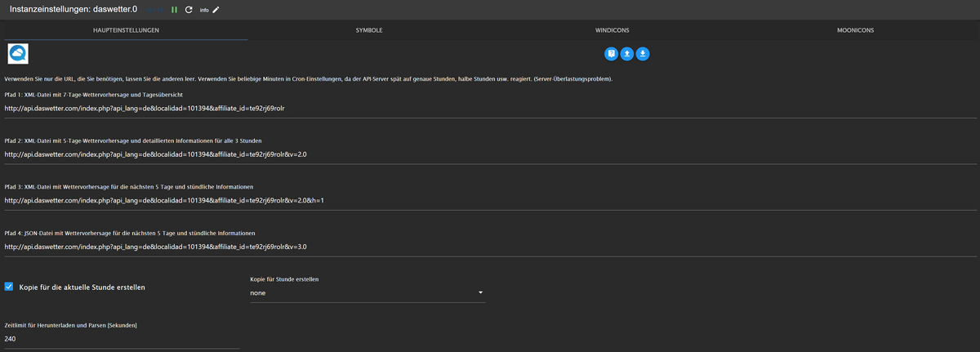Uncheck Kopie für die aktuelle Stunde erstellen
The width and height of the screenshot is (980, 352).
(x=9, y=287)
